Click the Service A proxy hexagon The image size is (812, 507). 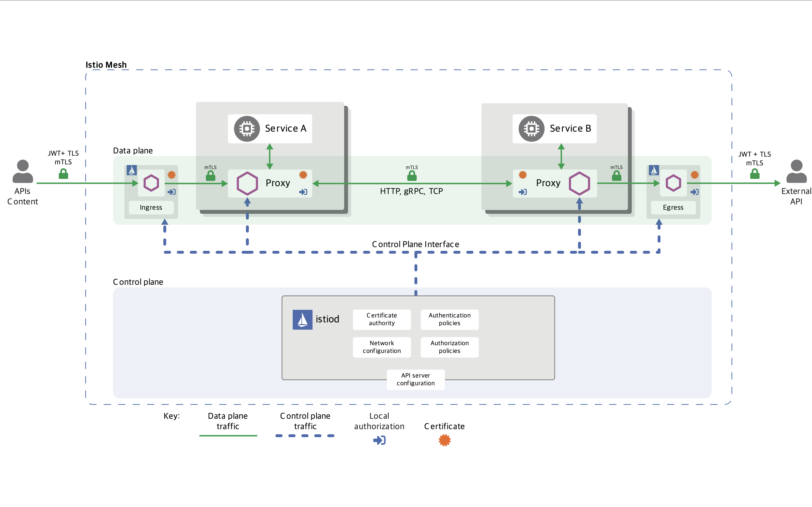[x=247, y=183]
